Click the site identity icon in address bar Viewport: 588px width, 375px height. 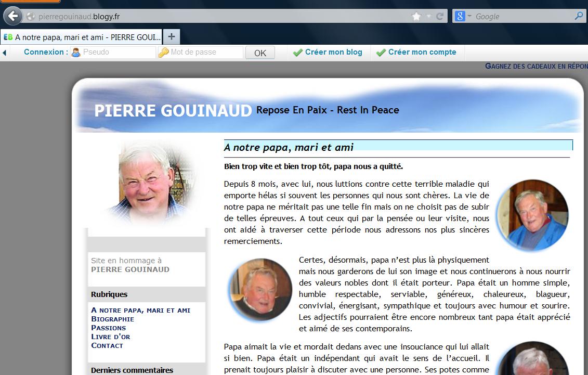pyautogui.click(x=31, y=17)
